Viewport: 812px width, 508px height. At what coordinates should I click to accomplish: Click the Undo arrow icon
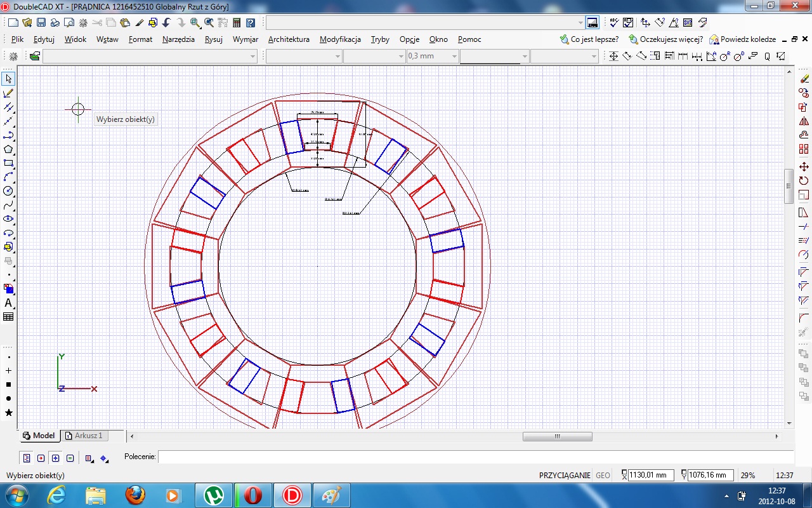pos(166,23)
